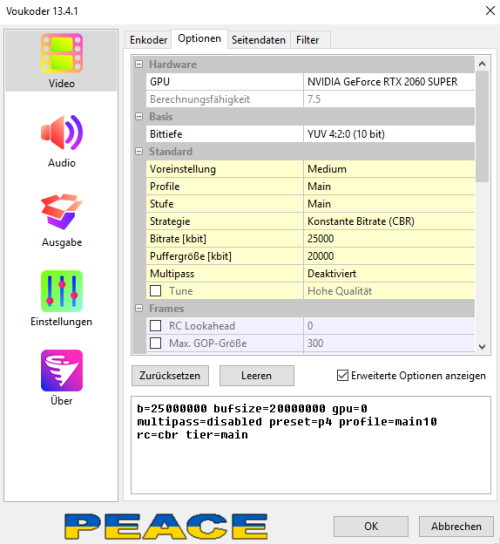Open the Multipass value Deaktiviert
Viewport: 500px width, 544px height.
click(389, 273)
